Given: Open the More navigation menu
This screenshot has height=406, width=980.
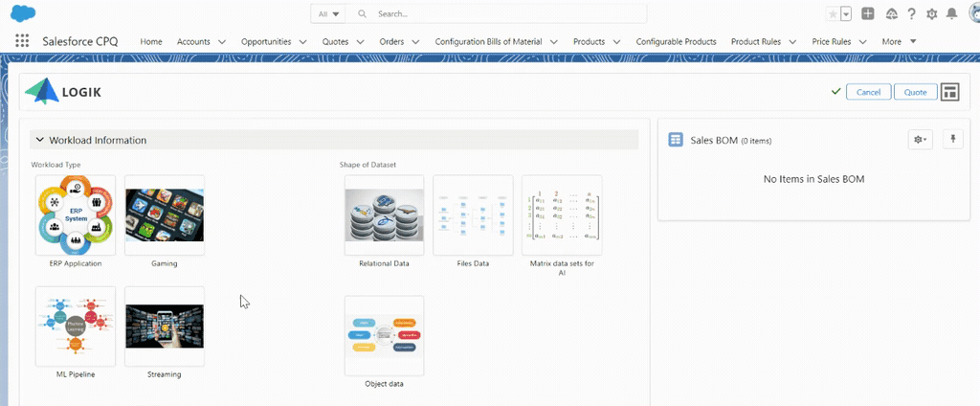Looking at the screenshot, I should [x=899, y=42].
